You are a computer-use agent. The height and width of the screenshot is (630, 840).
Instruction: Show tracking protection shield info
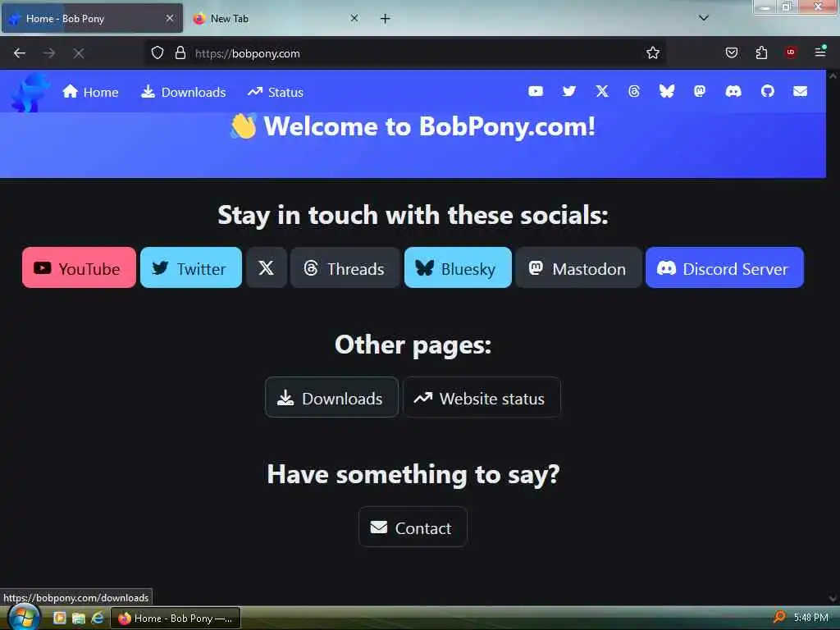coord(157,53)
